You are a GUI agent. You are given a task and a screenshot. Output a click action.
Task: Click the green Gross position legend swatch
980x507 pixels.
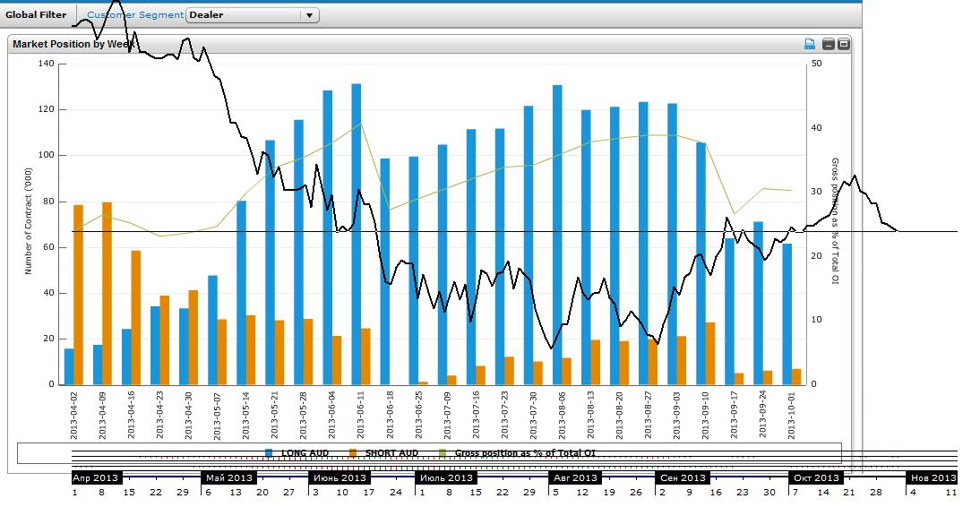443,453
